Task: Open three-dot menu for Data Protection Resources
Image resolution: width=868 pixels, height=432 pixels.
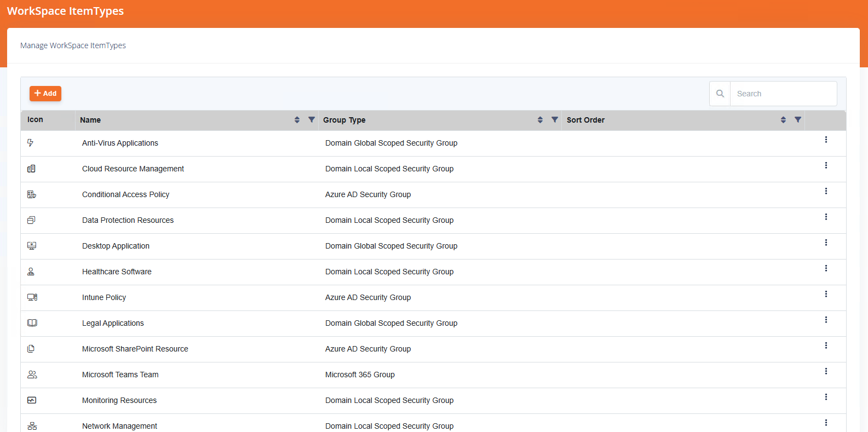Action: coord(826,217)
